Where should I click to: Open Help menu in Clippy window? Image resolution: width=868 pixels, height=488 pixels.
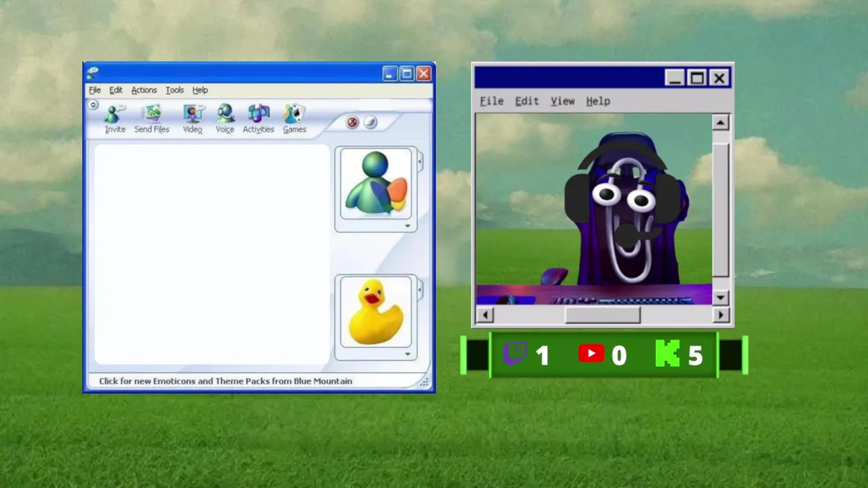pyautogui.click(x=598, y=101)
